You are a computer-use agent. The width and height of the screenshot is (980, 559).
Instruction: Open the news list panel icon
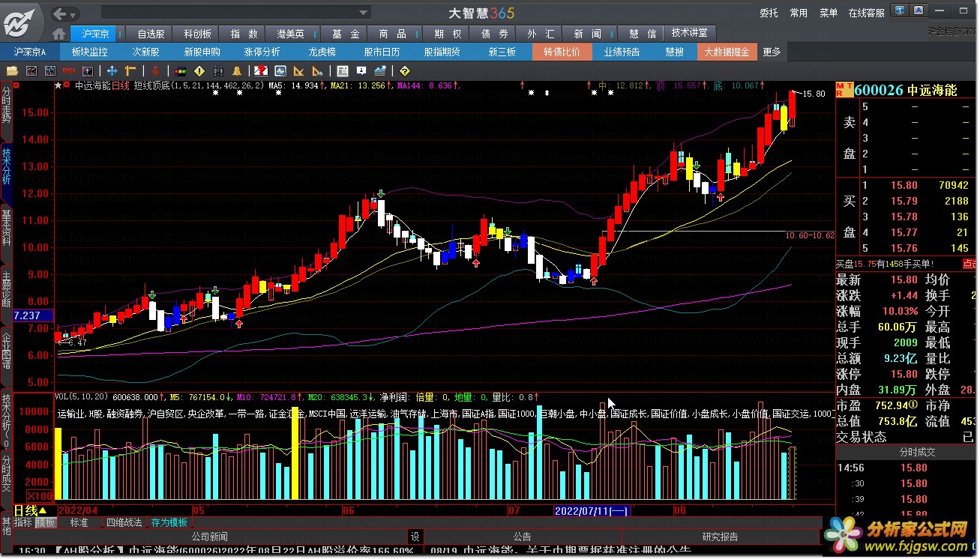point(343,71)
